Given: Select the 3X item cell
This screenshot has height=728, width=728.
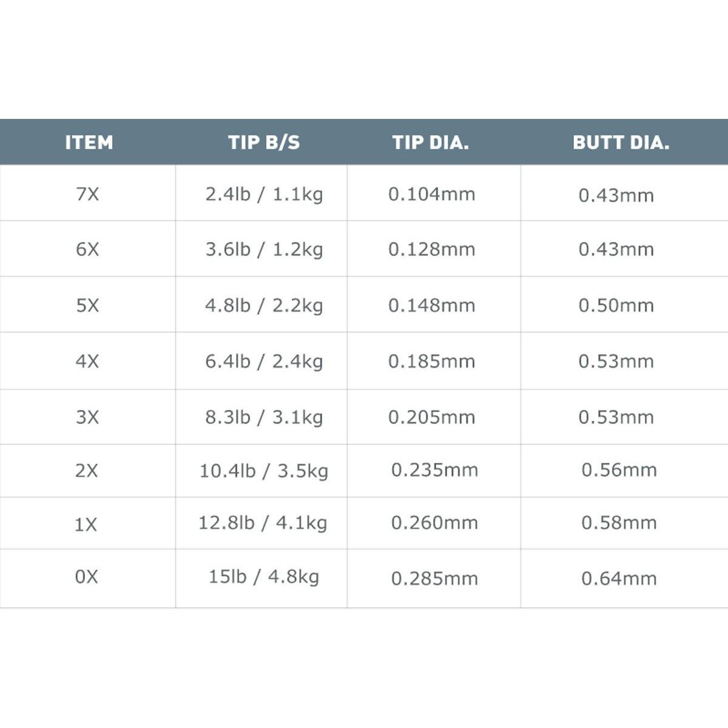Looking at the screenshot, I should click(87, 417).
